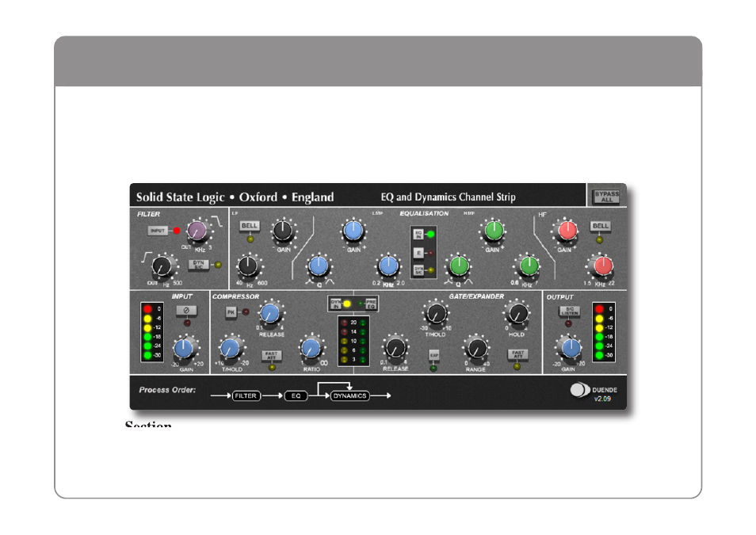
Task: Click the 'EQUALISATION' section label
Action: [x=424, y=213]
